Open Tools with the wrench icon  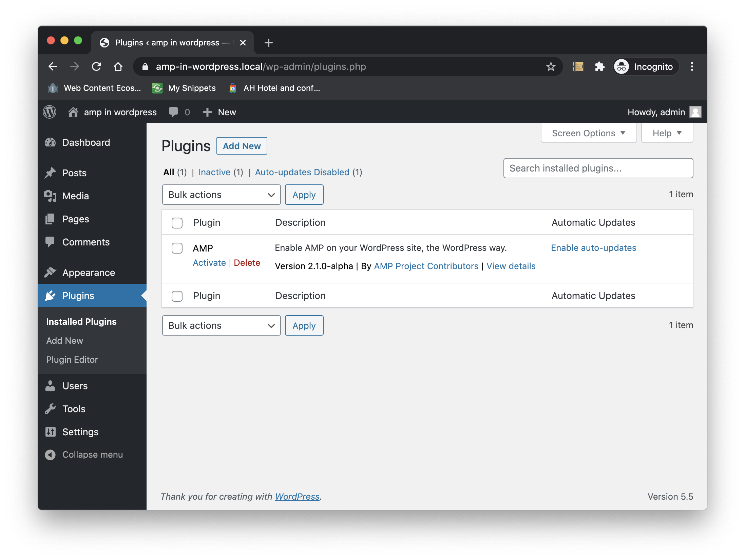click(51, 409)
